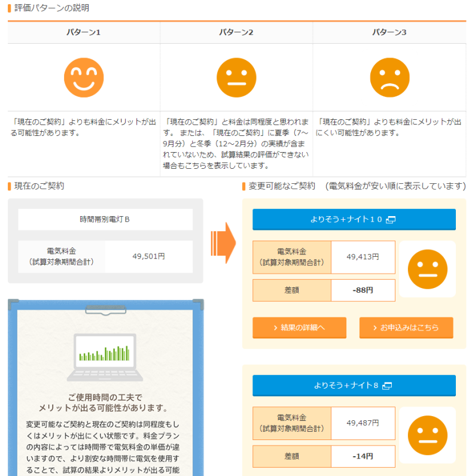This screenshot has height=476, width=472.
Task: Click the orange arrow icon between contracts
Action: (223, 243)
